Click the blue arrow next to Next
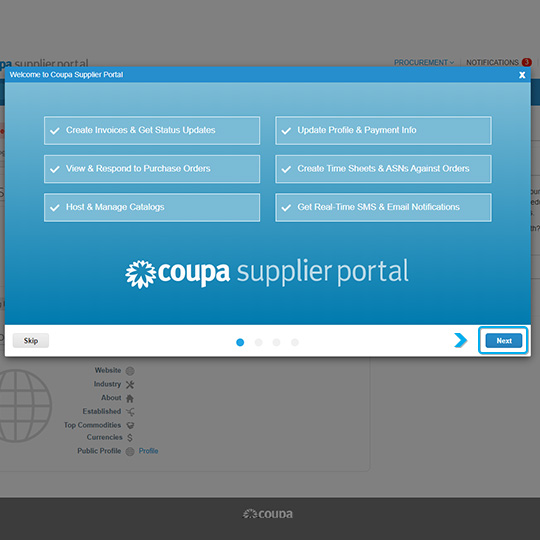540x540 pixels. [x=460, y=340]
